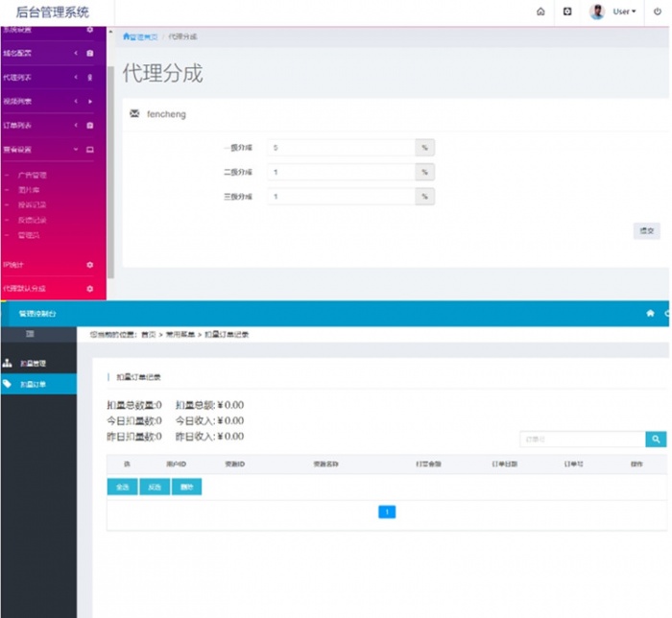The image size is (672, 618).
Task: Open 广告管理 submenu item
Action: coord(32,176)
